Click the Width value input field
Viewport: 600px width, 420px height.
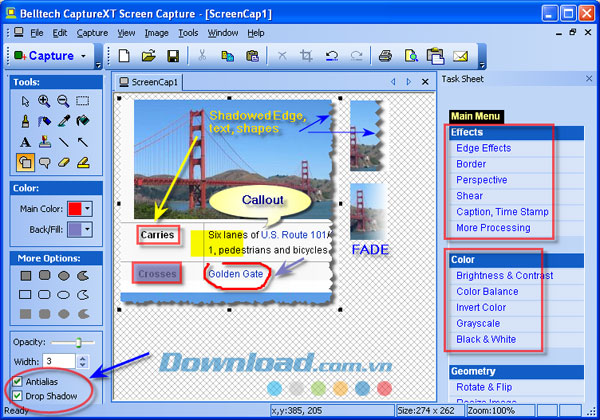tap(54, 360)
